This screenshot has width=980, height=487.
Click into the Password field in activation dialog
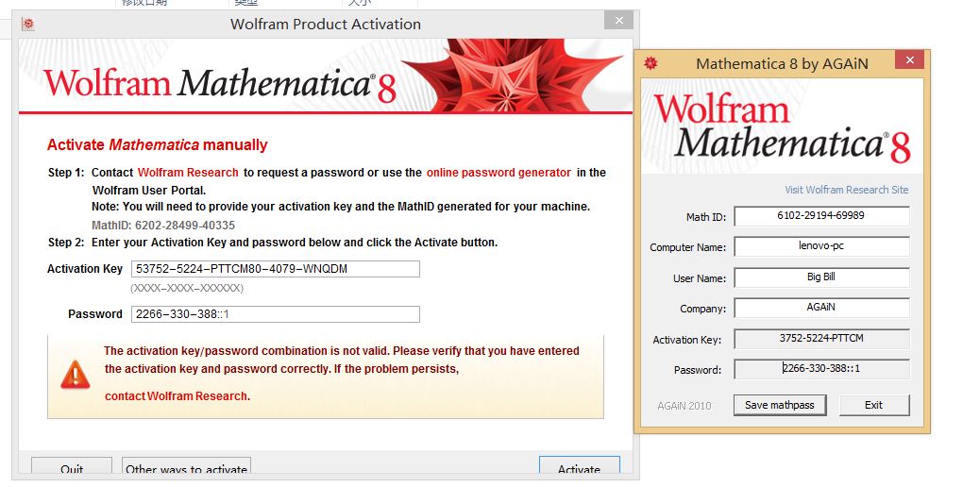275,314
